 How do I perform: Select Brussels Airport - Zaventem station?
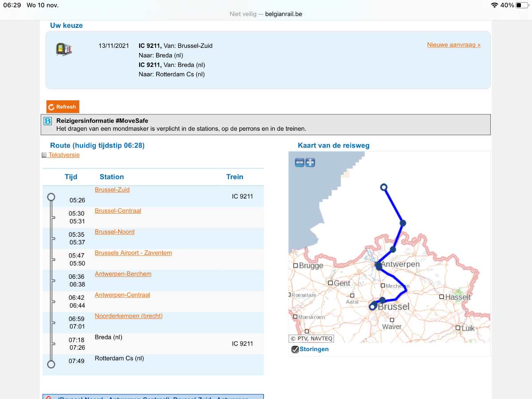pyautogui.click(x=133, y=253)
